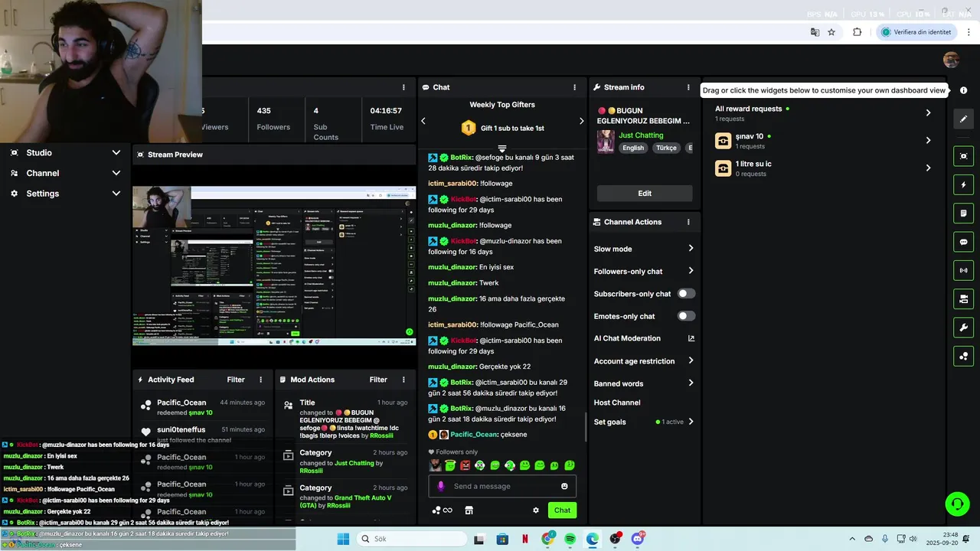980x551 pixels.
Task: Open Channel Actions three-dot menu
Action: click(x=688, y=222)
